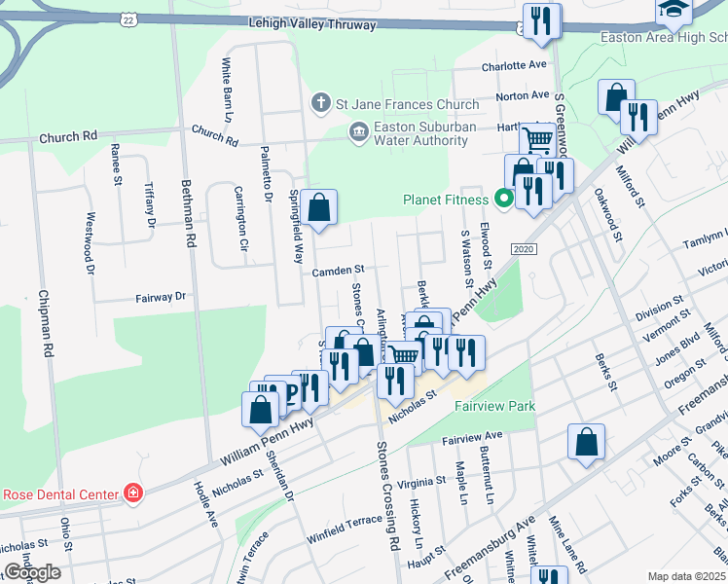Select the Fairway Dr label
Viewport: 728px width, 584px height.
[161, 297]
